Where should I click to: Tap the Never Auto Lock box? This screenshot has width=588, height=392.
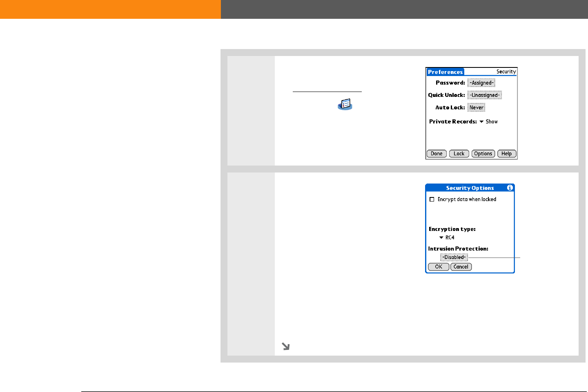tap(476, 108)
